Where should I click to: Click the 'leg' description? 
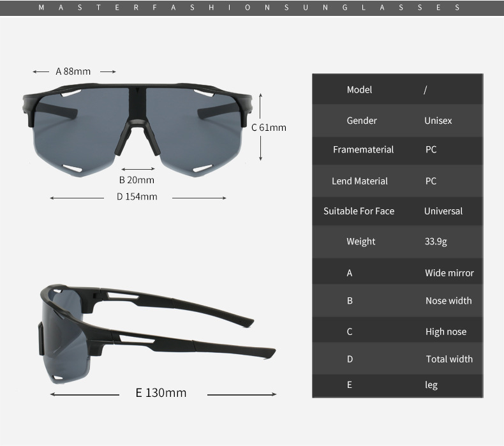coord(431,385)
